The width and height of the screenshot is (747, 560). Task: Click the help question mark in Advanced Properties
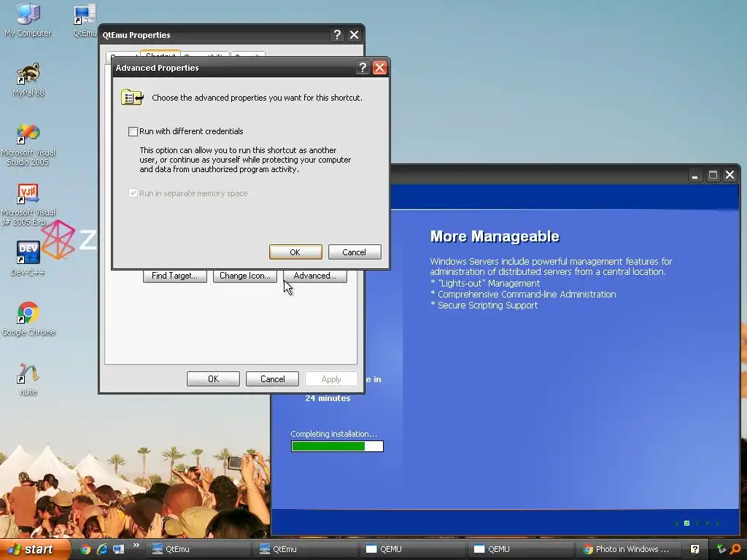[363, 68]
